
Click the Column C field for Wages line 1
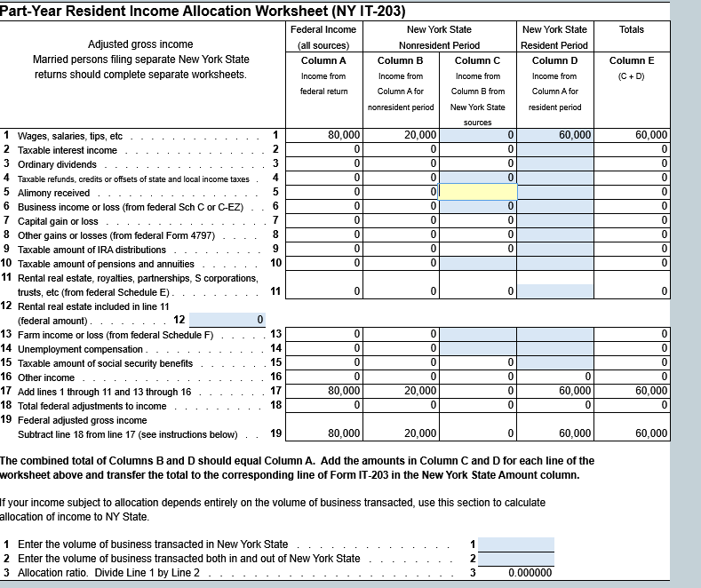477,135
